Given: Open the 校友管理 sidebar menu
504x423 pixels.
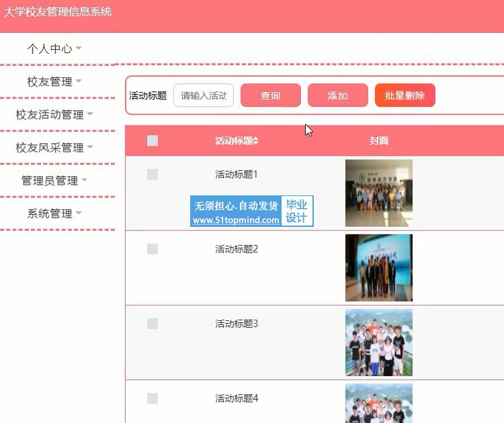Looking at the screenshot, I should tap(54, 82).
